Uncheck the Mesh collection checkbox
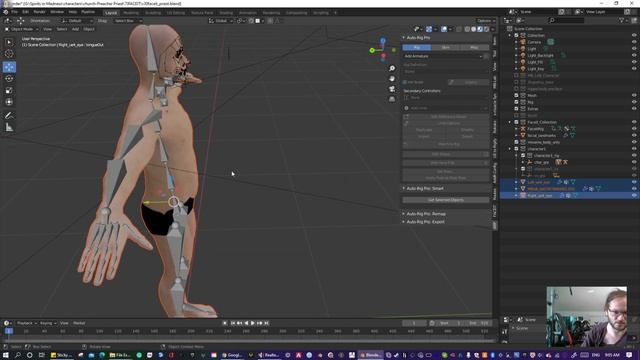Screen dimensions: 640x360 [516, 96]
